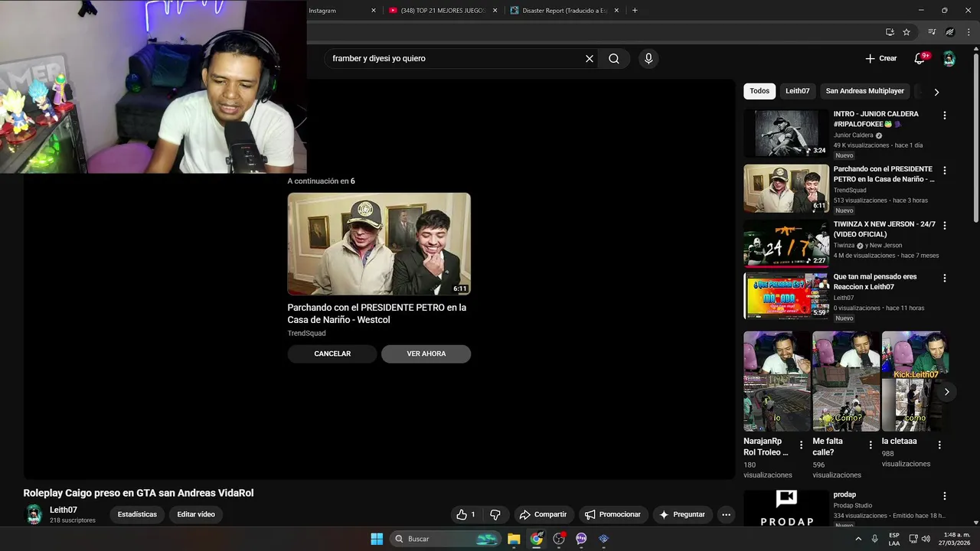This screenshot has height=551, width=980.
Task: Open TIWINZA X NEW JERSON 24/7 thumbnail
Action: pyautogui.click(x=786, y=243)
